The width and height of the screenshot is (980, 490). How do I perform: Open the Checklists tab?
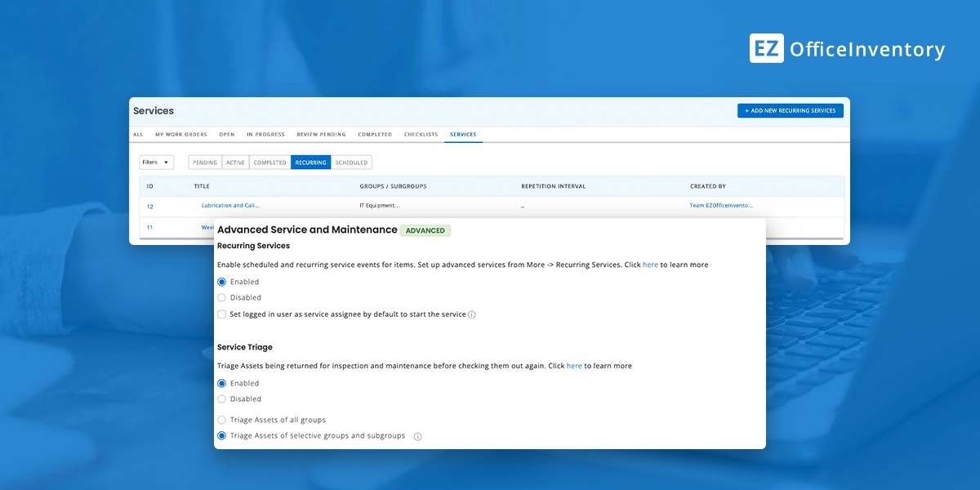pyautogui.click(x=421, y=134)
